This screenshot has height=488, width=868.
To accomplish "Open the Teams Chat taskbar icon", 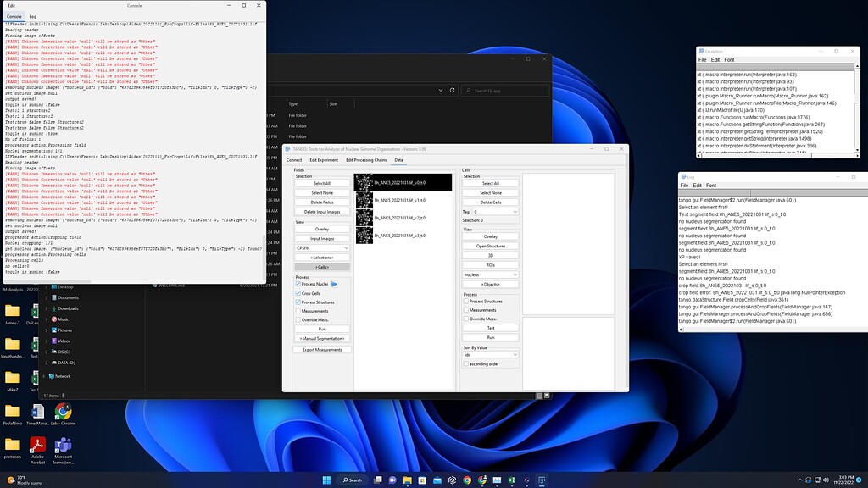I will [x=392, y=480].
